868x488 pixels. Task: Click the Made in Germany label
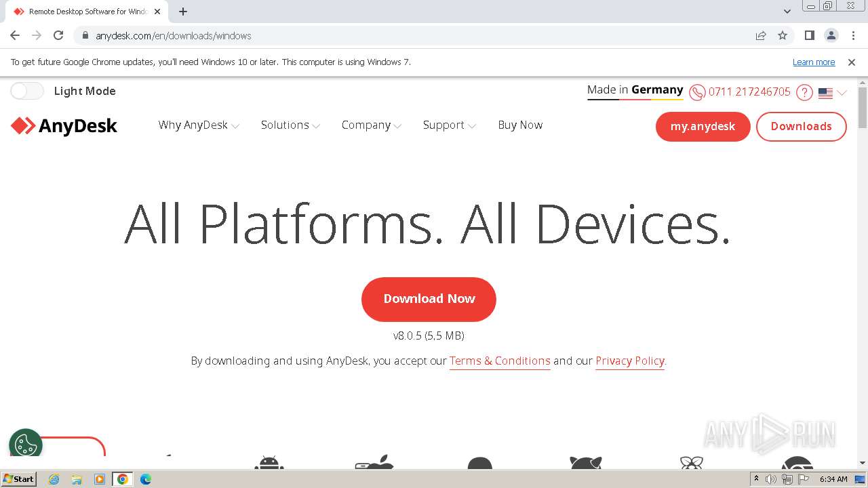pos(635,90)
